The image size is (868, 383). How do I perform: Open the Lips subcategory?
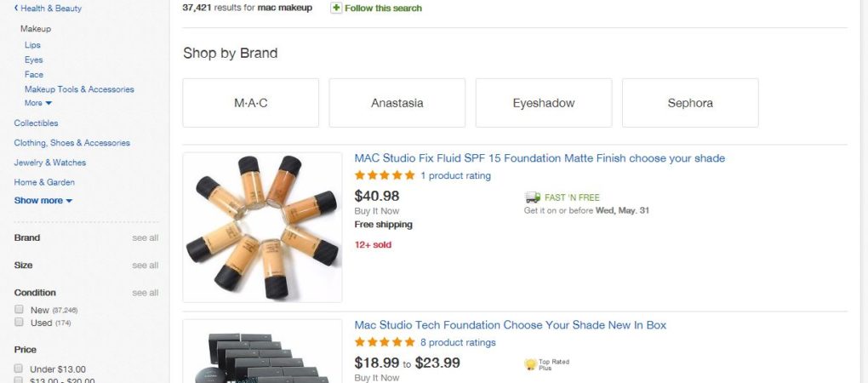click(32, 45)
